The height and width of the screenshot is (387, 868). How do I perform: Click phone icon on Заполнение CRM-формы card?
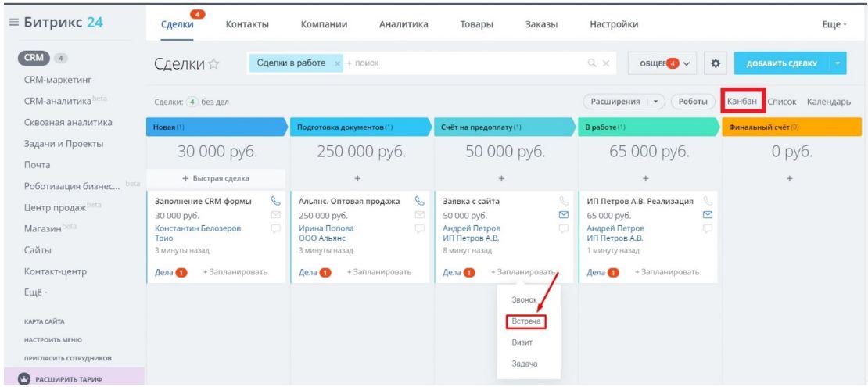click(x=276, y=201)
